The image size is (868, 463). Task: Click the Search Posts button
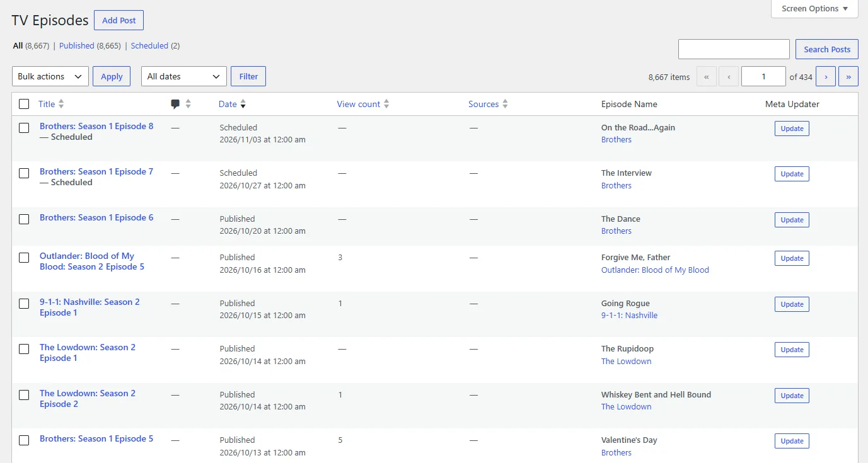tap(827, 49)
